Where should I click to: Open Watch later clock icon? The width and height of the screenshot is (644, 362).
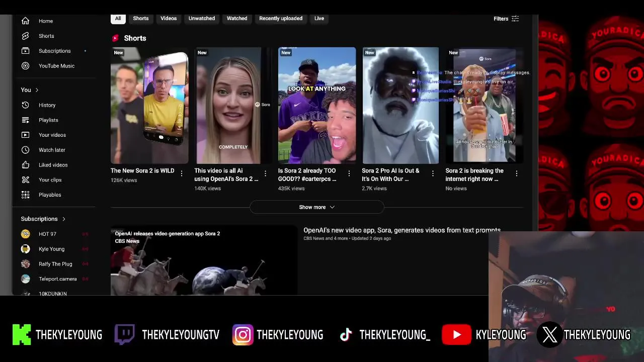point(25,150)
